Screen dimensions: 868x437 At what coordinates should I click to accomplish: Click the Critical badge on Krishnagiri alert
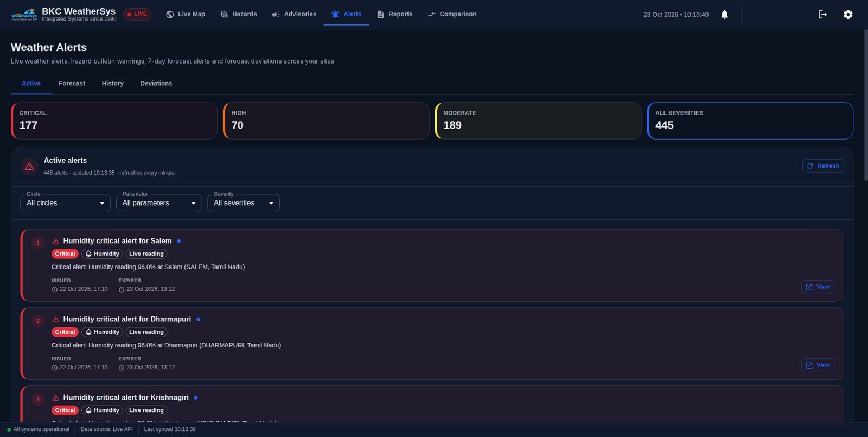(x=65, y=410)
